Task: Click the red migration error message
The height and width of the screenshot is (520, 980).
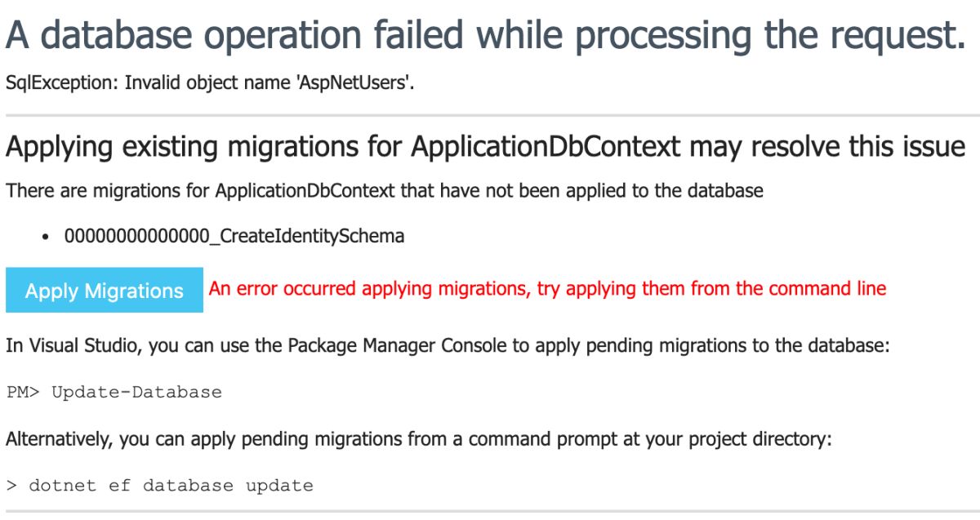Action: pyautogui.click(x=547, y=288)
